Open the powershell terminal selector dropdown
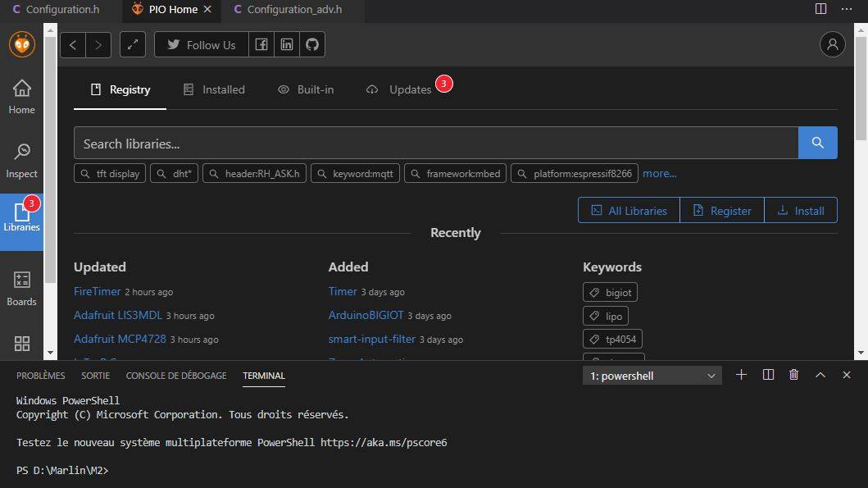 pyautogui.click(x=652, y=376)
